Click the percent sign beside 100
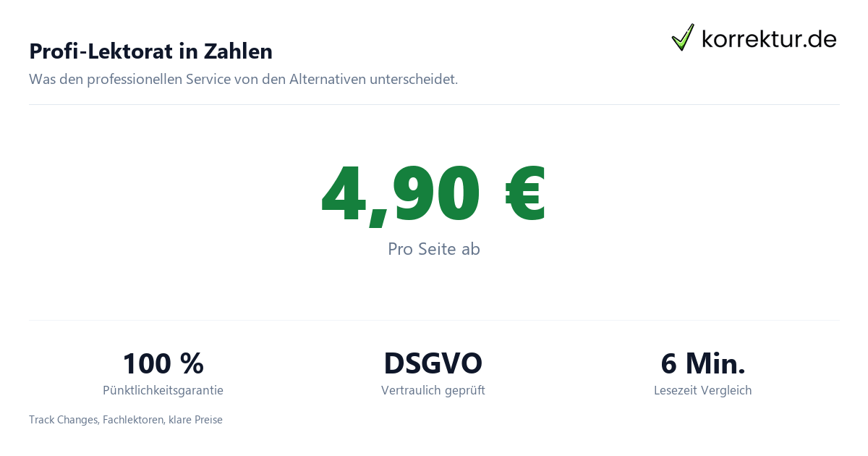 click(192, 363)
